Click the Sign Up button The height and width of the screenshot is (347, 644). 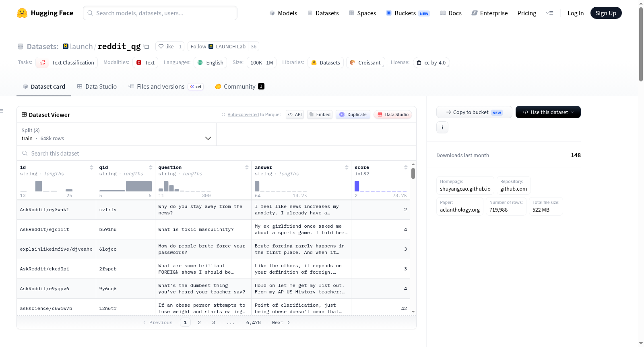click(606, 13)
